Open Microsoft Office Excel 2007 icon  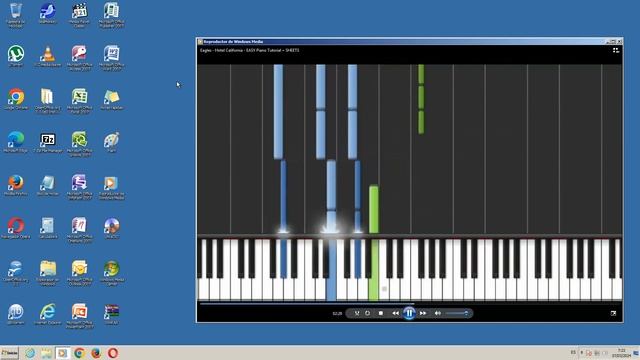[80, 101]
